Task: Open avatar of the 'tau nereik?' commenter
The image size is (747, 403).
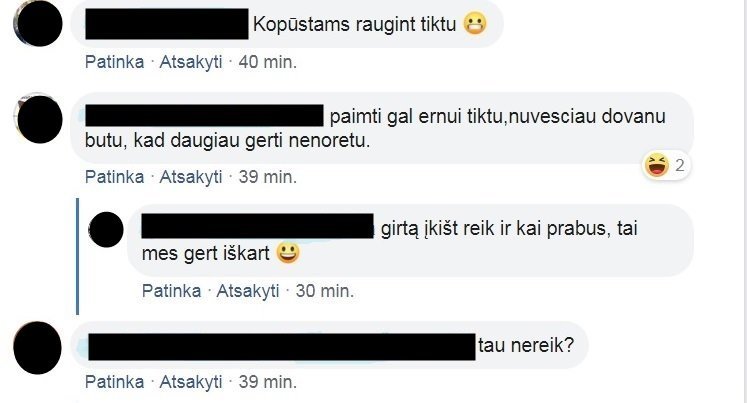Action: click(x=37, y=347)
